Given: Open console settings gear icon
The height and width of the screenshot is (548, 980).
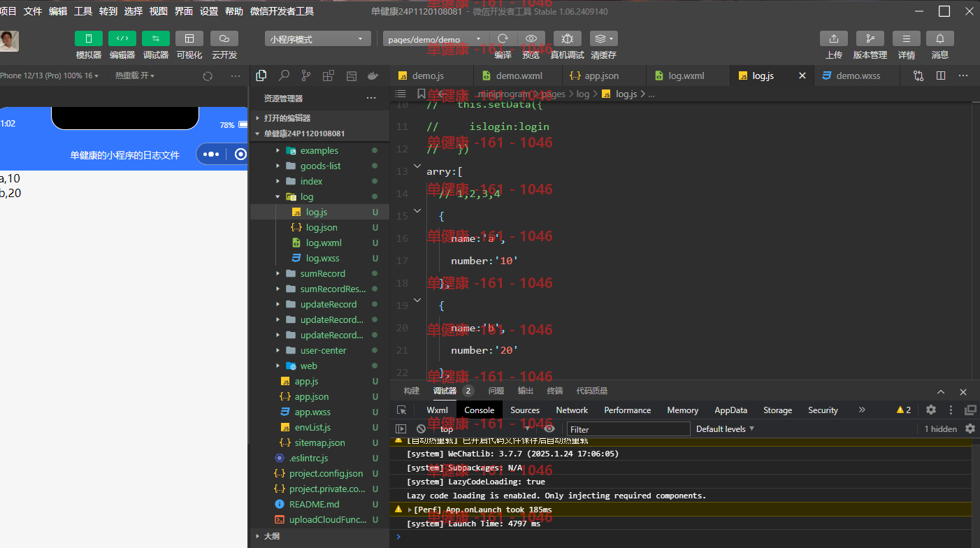Looking at the screenshot, I should (x=970, y=428).
